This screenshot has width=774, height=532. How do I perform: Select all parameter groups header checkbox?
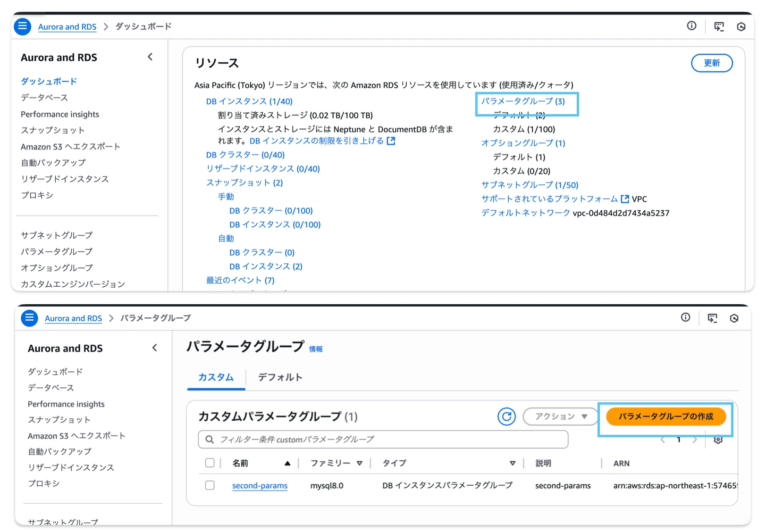[210, 463]
